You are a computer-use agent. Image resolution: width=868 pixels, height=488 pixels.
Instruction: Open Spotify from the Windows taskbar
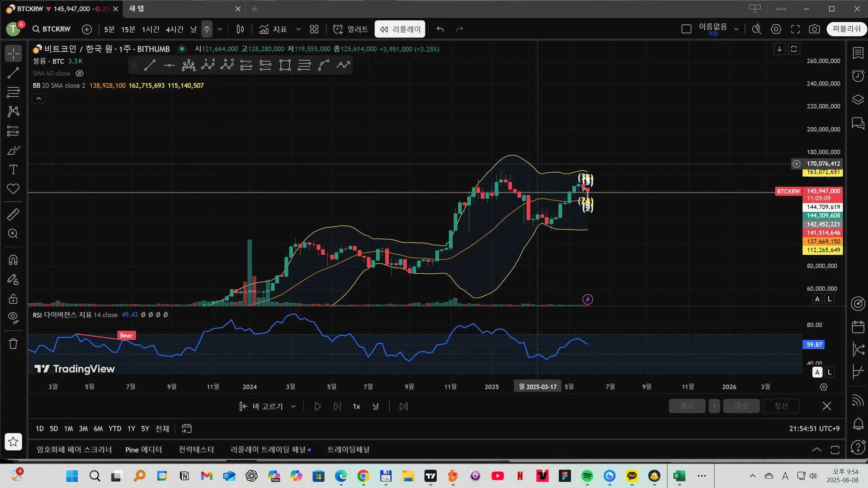587,476
